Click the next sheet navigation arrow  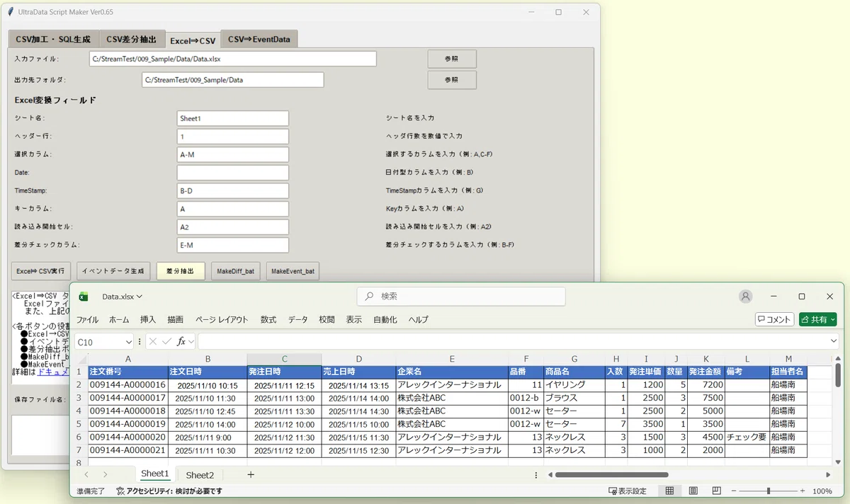click(x=105, y=474)
